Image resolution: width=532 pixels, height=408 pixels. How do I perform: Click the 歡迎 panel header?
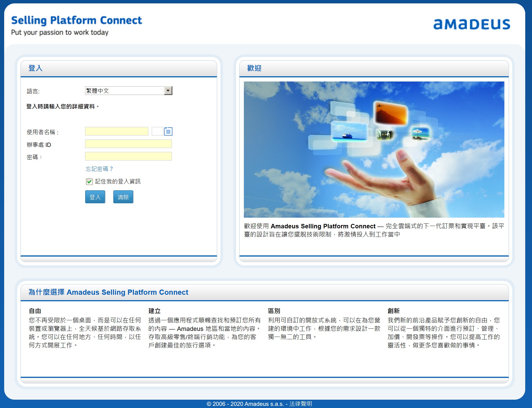(x=374, y=68)
